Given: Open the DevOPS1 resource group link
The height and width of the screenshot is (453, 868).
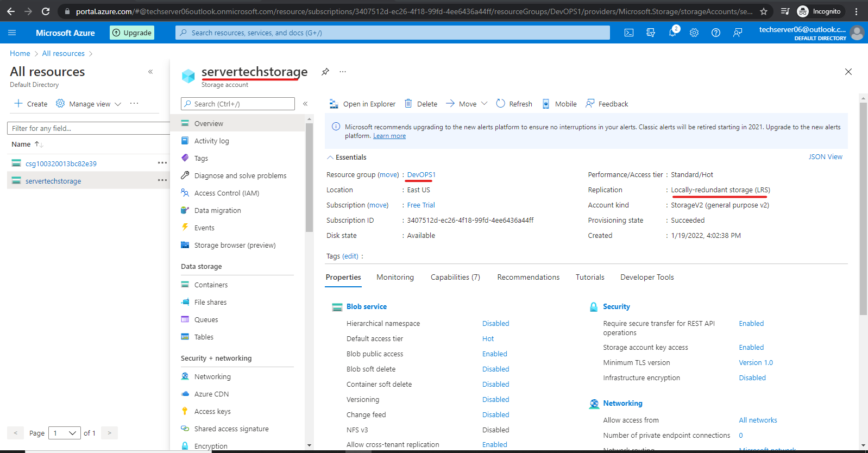Looking at the screenshot, I should tap(422, 174).
